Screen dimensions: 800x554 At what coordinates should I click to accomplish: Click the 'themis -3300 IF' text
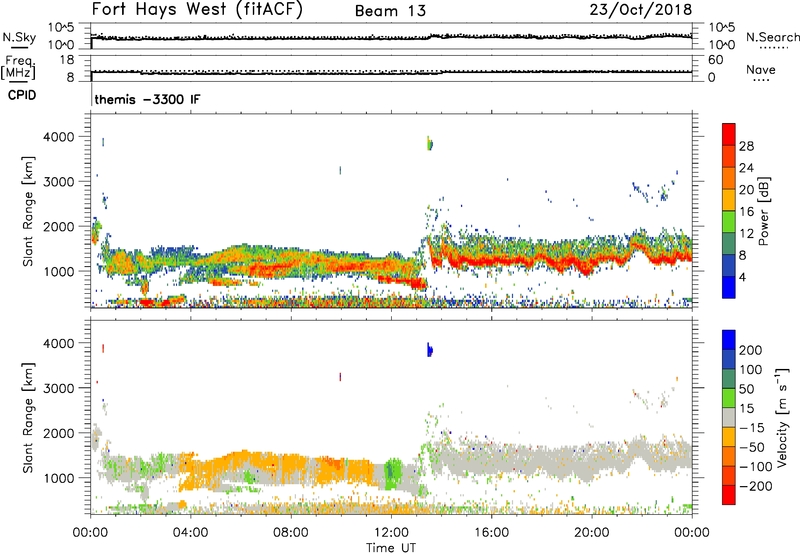(x=147, y=99)
